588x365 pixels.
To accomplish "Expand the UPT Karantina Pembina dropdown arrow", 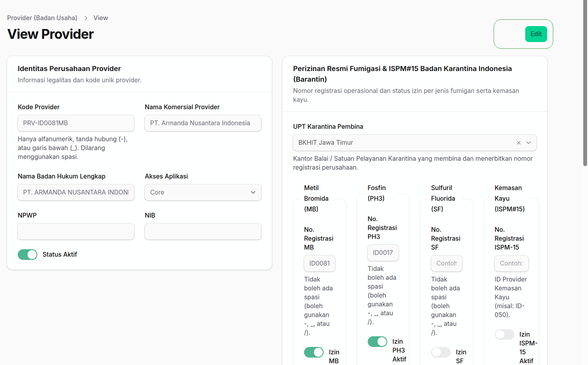I will pyautogui.click(x=528, y=143).
